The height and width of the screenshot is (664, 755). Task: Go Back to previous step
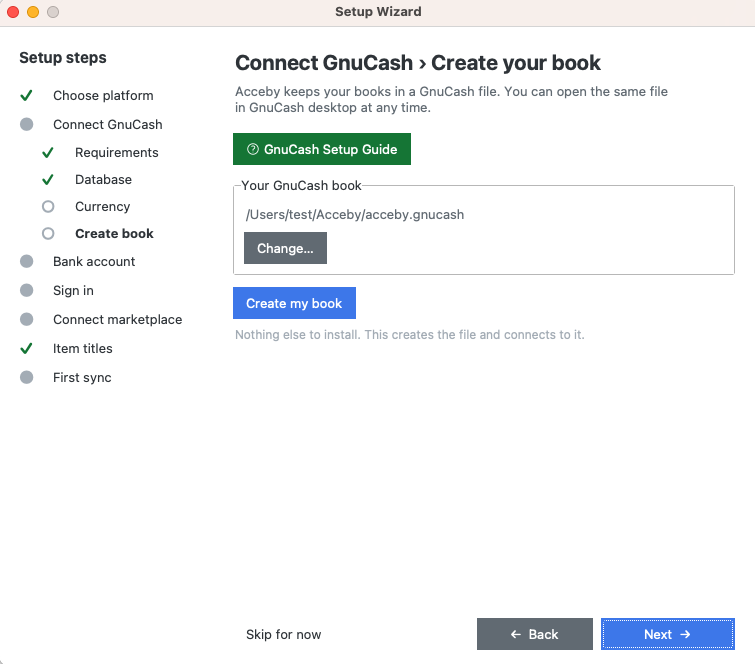(x=534, y=634)
